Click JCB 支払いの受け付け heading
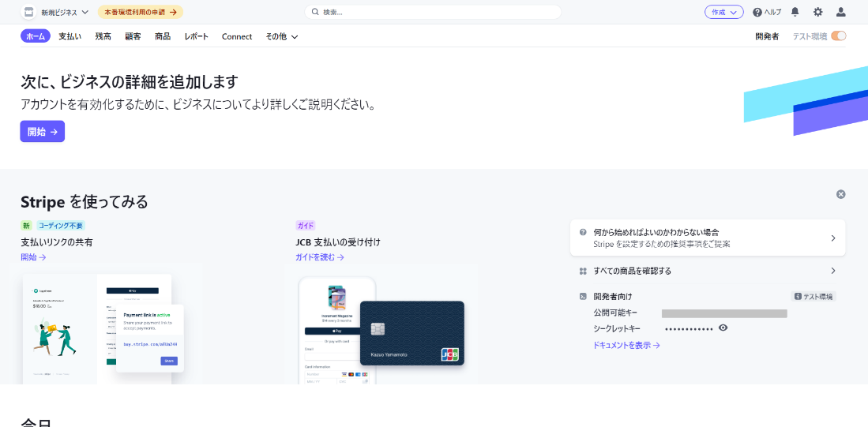 [338, 242]
